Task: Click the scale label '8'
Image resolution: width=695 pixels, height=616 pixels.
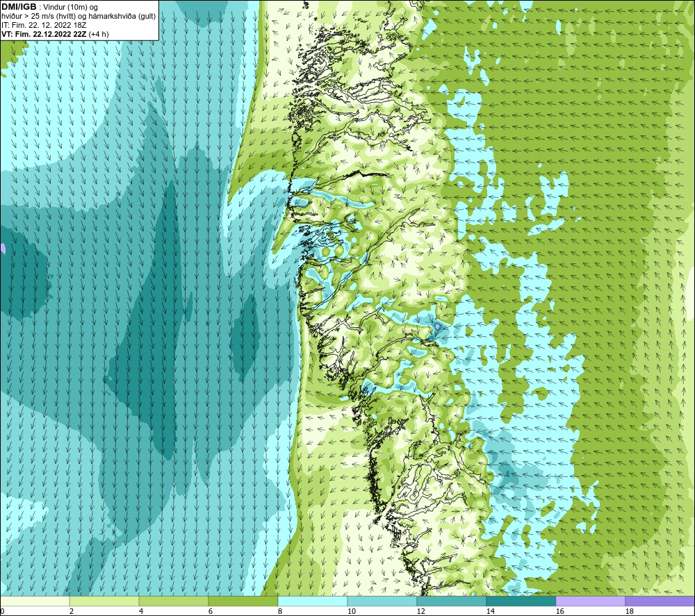Action: pos(279,612)
